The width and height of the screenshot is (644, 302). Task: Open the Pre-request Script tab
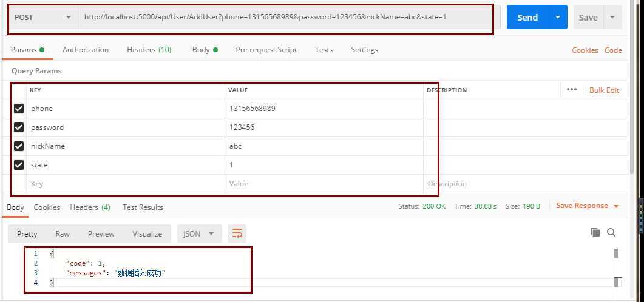click(x=266, y=50)
